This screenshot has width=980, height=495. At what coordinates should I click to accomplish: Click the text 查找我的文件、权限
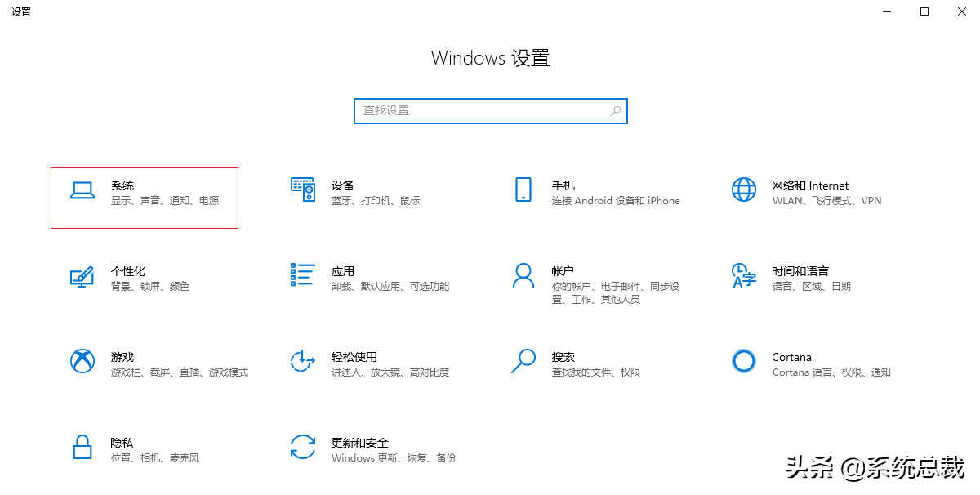596,372
